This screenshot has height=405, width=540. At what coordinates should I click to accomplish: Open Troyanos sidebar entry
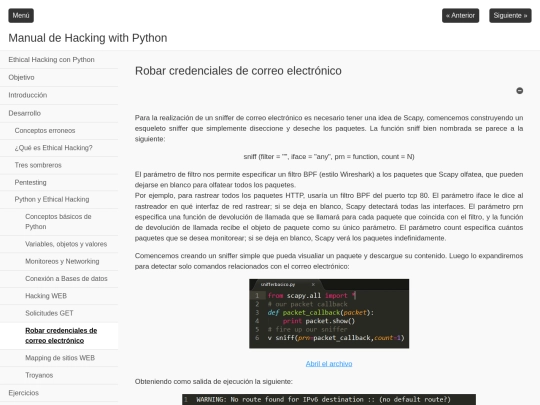(x=59, y=375)
